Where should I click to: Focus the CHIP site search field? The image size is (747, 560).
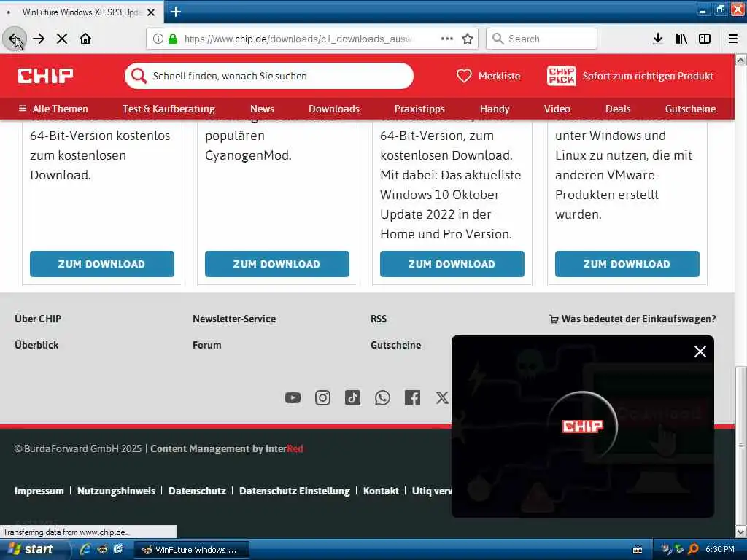[x=269, y=76]
